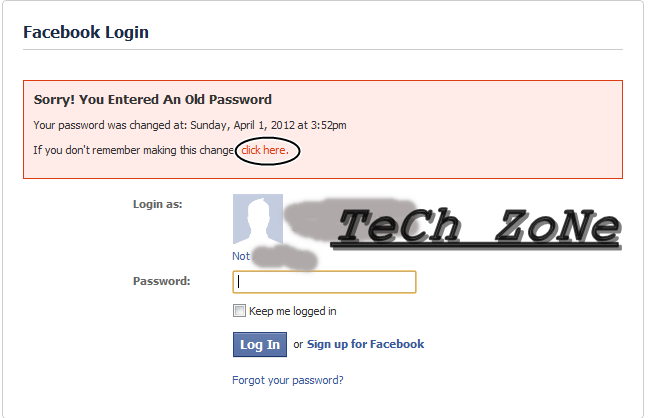Click the "TeCh ZoNe" watermark text
This screenshot has height=418, width=651.
[477, 229]
